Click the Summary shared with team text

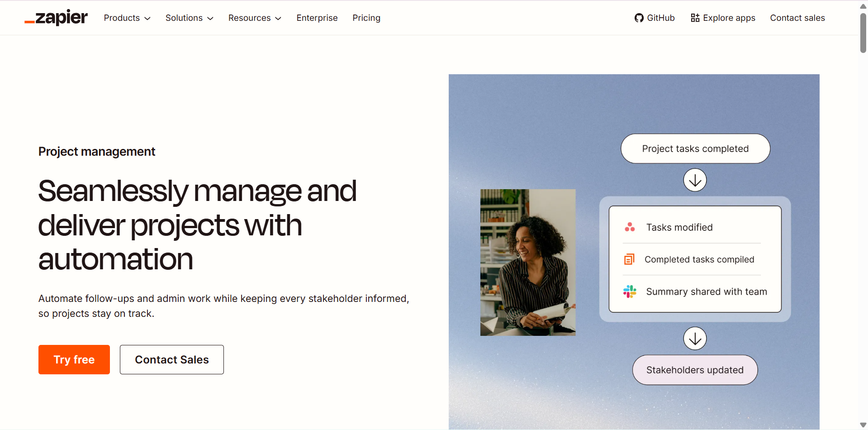[707, 291]
